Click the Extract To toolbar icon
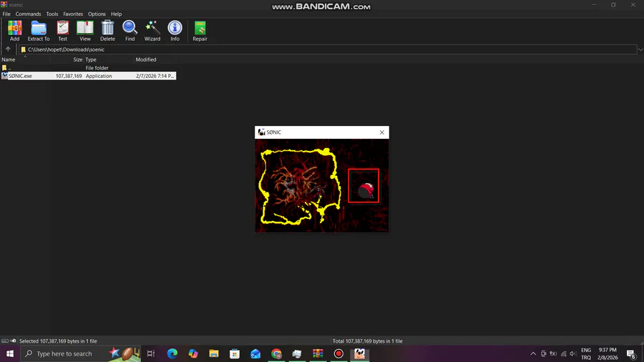 point(39,31)
